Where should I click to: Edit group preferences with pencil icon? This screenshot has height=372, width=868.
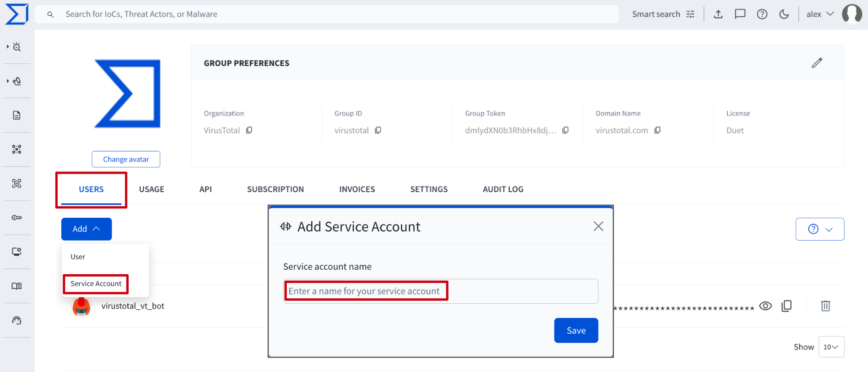(x=817, y=63)
